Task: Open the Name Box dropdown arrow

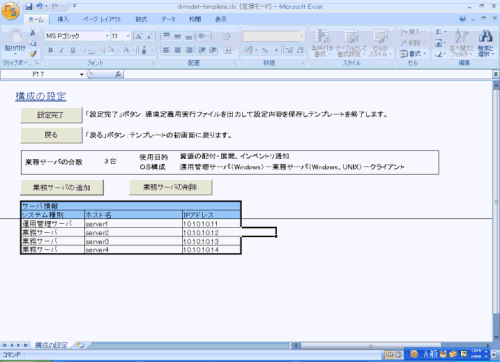Action: click(81, 75)
